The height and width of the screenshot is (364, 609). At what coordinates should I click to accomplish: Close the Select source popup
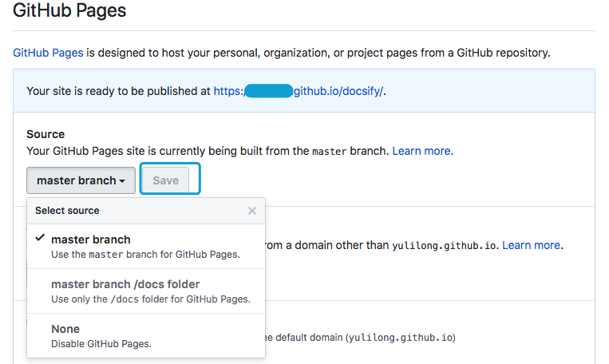click(252, 211)
